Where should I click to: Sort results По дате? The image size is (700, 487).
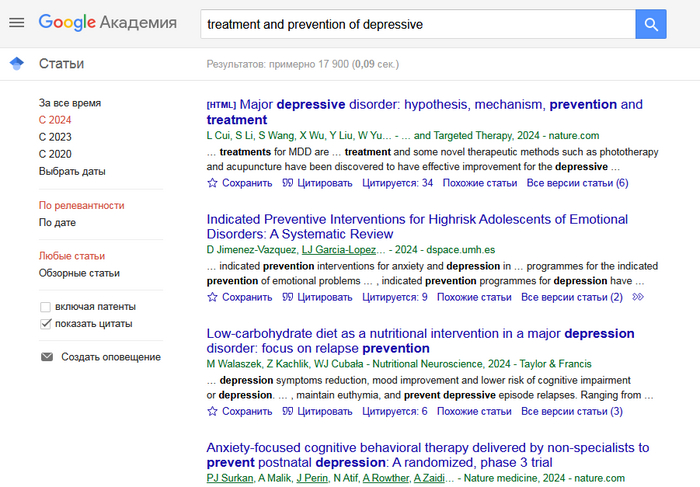(57, 222)
